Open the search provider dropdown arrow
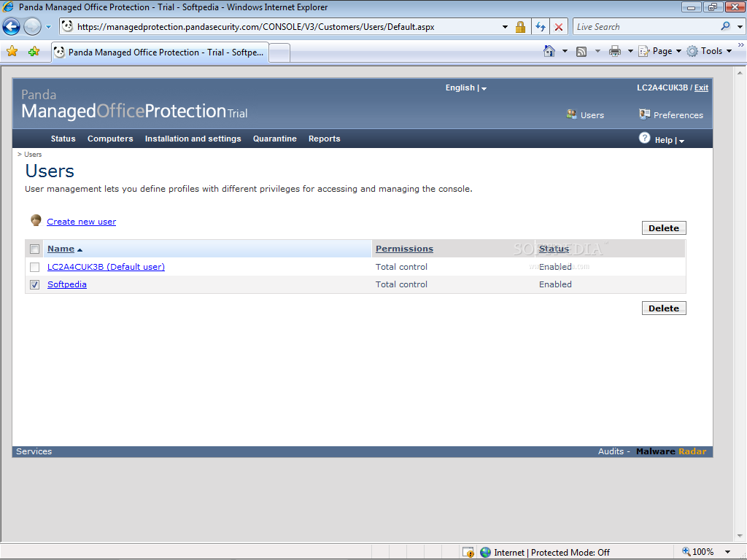This screenshot has width=747, height=560. coord(740,27)
